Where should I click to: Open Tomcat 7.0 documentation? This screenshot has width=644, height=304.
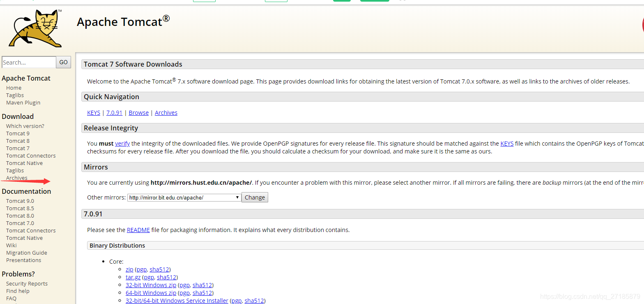20,223
